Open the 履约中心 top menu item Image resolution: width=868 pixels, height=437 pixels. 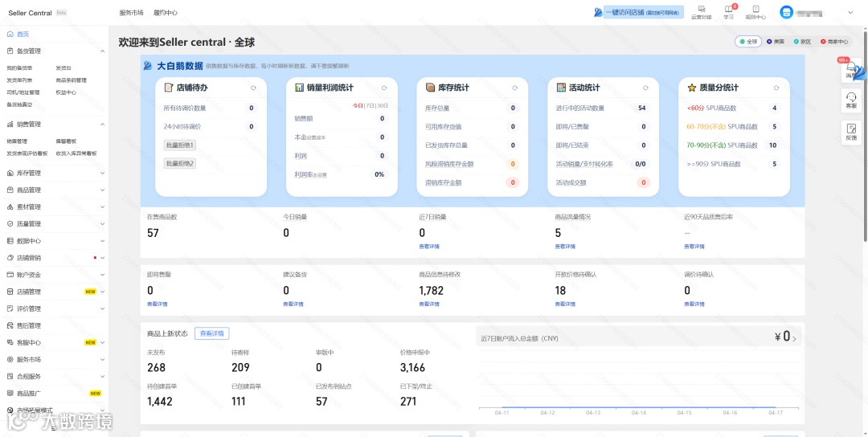pos(165,13)
